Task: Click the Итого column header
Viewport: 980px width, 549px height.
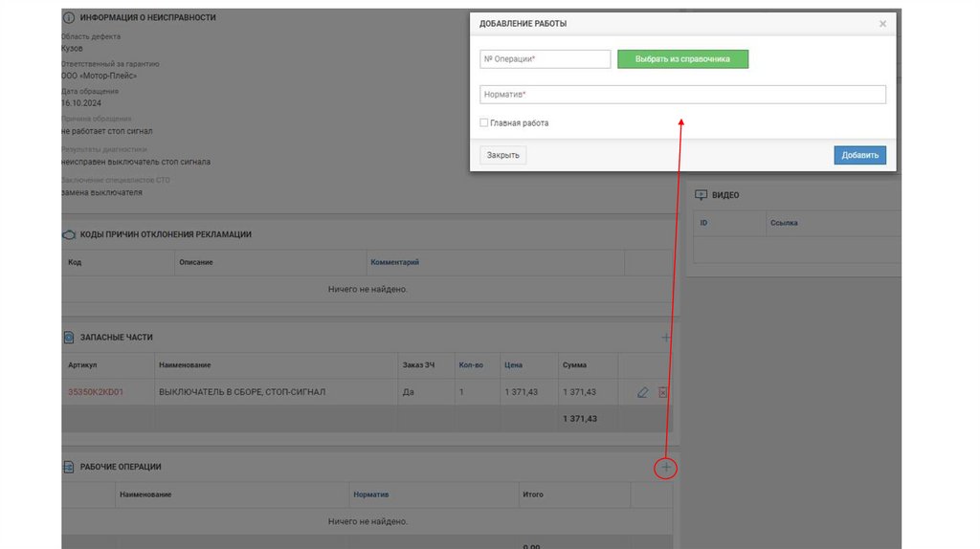Action: point(533,494)
